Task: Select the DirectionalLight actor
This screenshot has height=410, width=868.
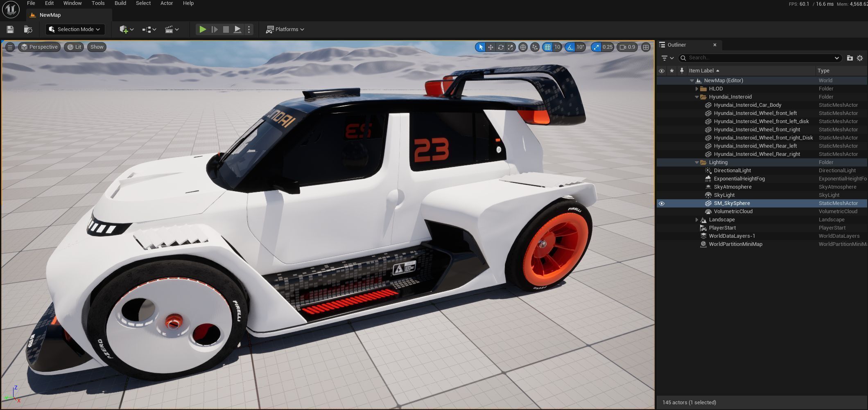Action: pos(762,171)
